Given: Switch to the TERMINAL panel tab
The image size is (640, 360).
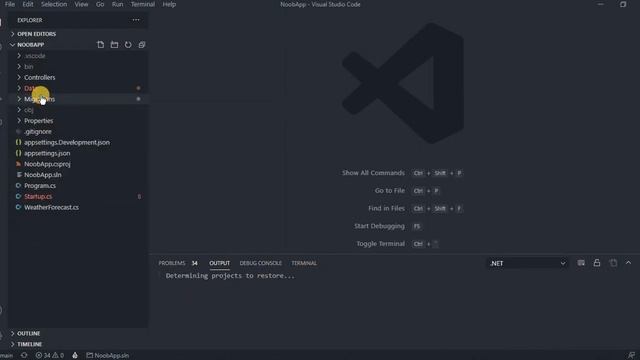Looking at the screenshot, I should pyautogui.click(x=304, y=263).
